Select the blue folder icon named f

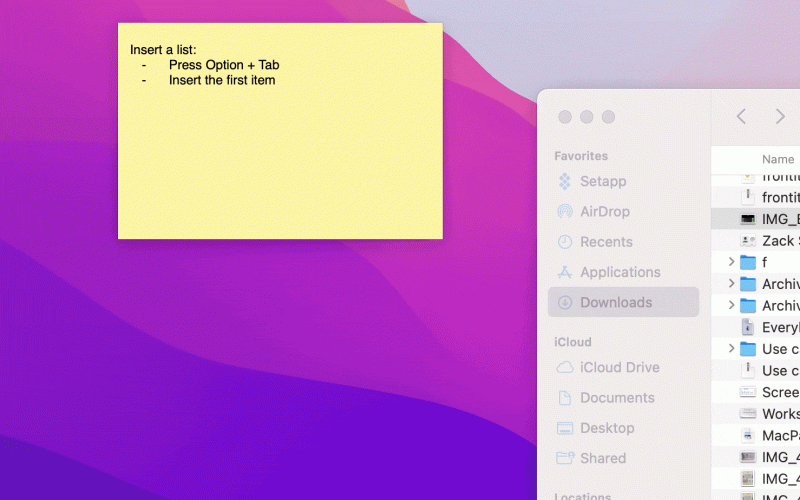(747, 262)
